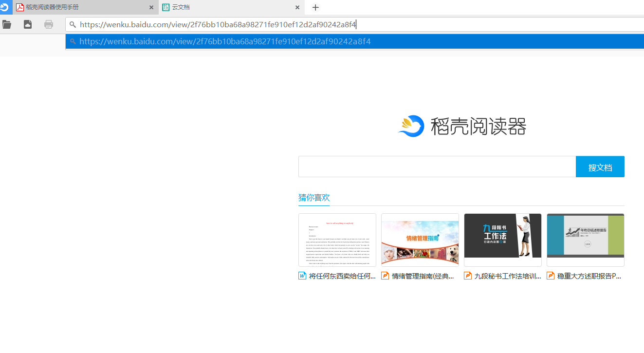The image size is (644, 353).
Task: Click the PPT file icon beside 稳重大方述职报告
Action: point(551,276)
